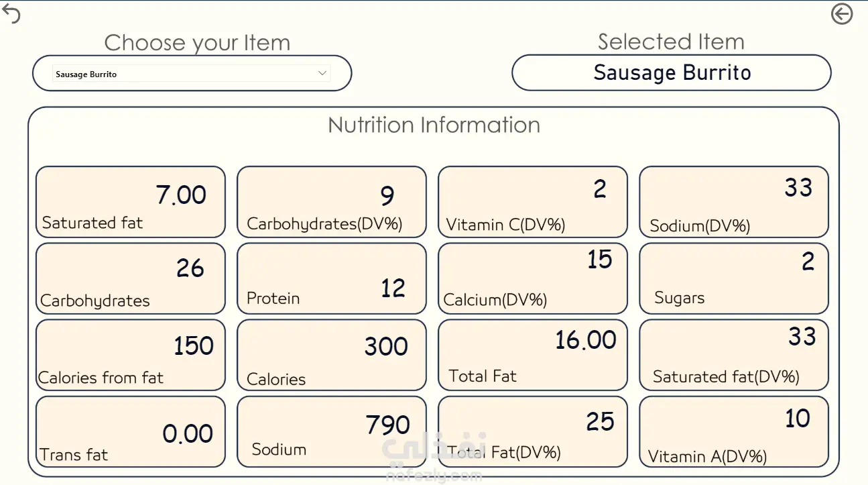868x485 pixels.
Task: Click the circled back arrow icon
Action: 842,14
